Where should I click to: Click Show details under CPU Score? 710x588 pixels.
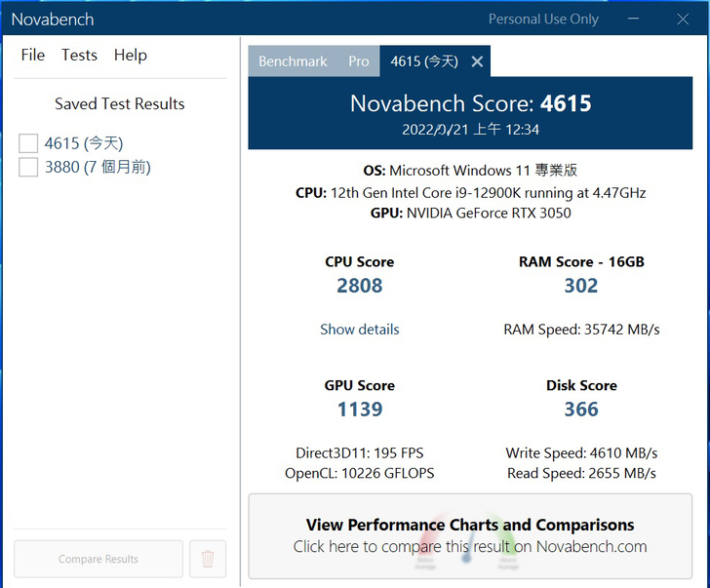pos(360,330)
